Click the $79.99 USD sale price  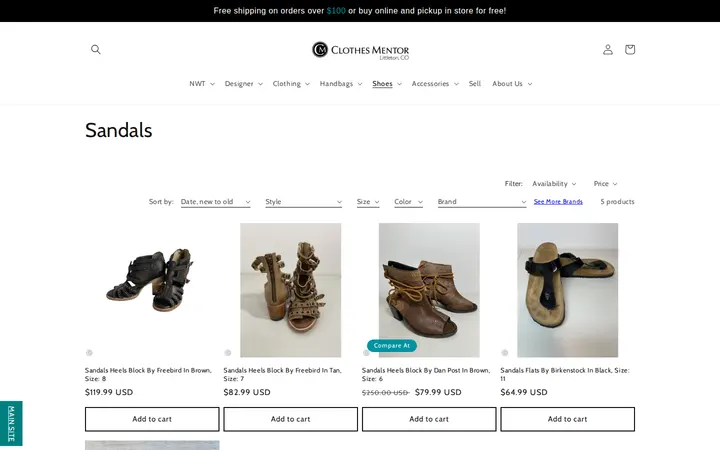[438, 392]
